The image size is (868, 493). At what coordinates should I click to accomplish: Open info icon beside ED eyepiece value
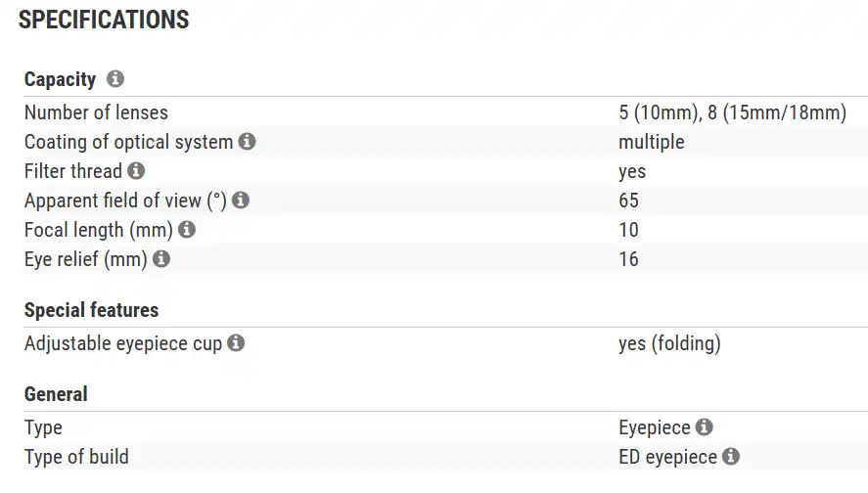click(731, 457)
